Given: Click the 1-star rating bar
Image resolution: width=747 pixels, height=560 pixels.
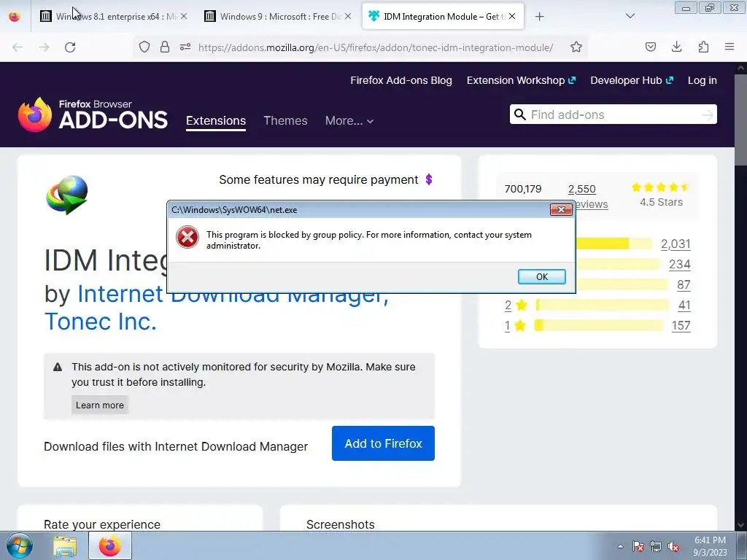Looking at the screenshot, I should click(599, 325).
